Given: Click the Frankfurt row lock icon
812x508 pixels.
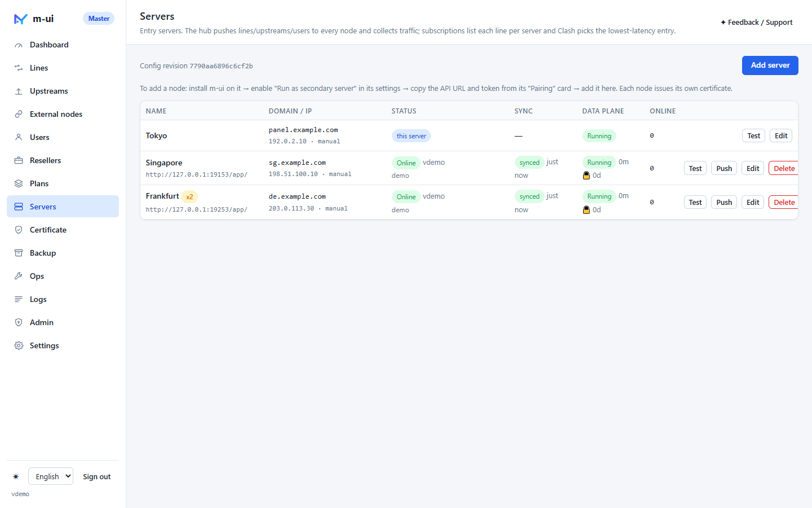Looking at the screenshot, I should pos(586,210).
